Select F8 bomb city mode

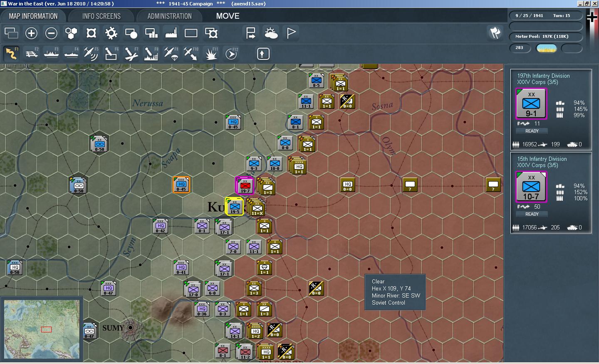click(x=151, y=54)
